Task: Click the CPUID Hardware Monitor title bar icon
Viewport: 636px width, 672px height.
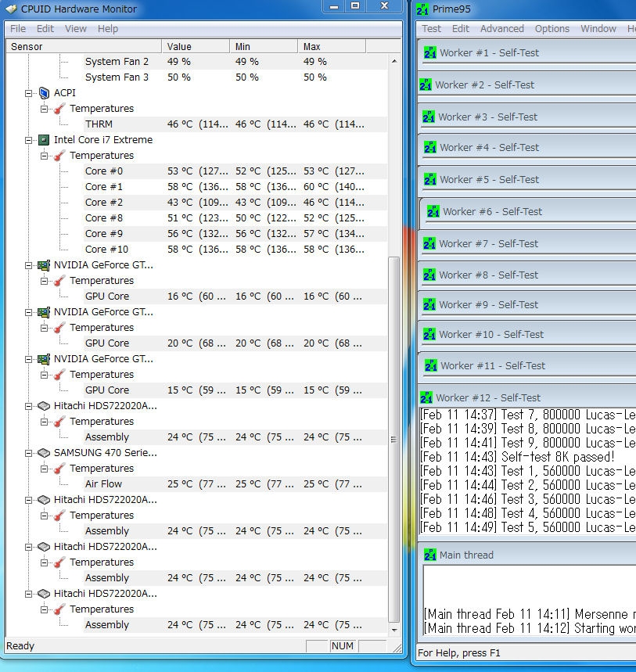Action: coord(11,9)
